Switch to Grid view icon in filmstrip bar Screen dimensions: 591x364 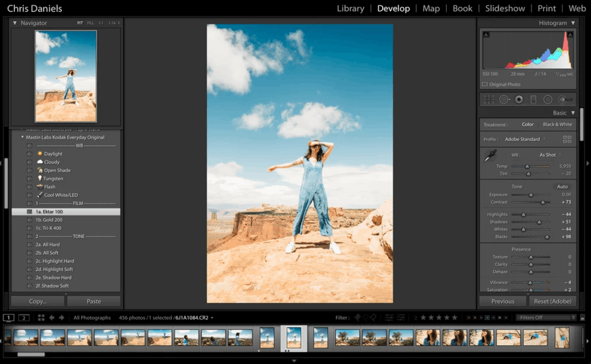(x=41, y=318)
